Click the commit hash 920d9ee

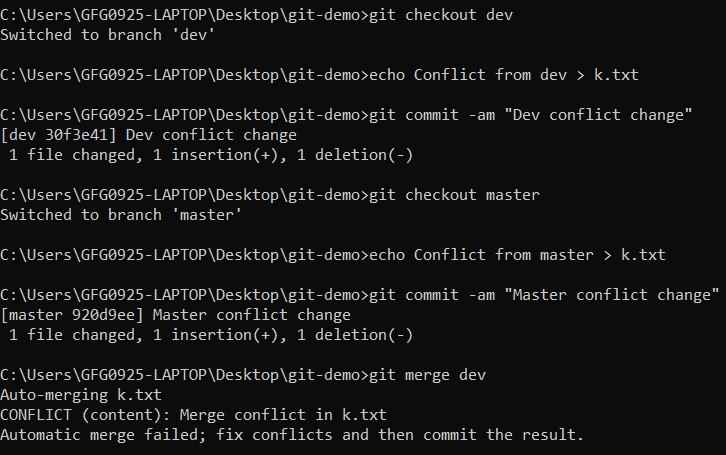[x=102, y=315]
